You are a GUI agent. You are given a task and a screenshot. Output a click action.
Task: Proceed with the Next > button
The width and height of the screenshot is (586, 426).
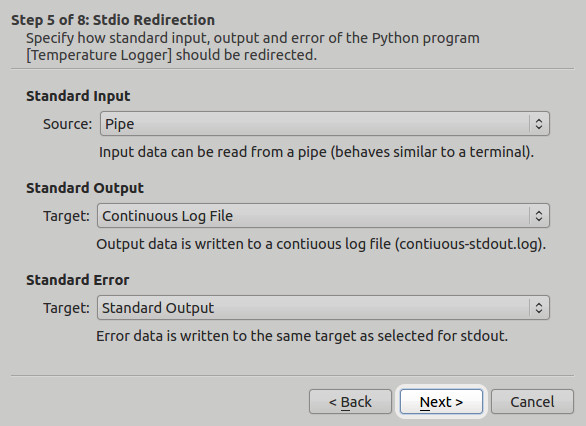(441, 402)
